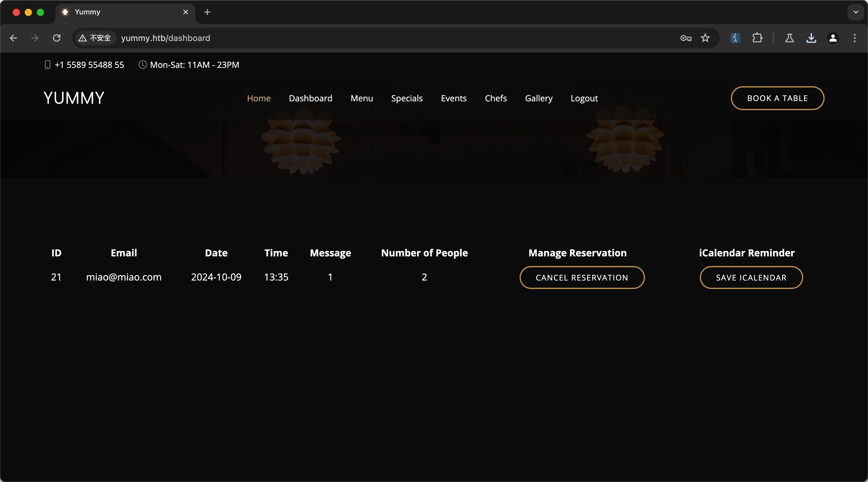Open the extensions puzzle icon
This screenshot has width=868, height=482.
pyautogui.click(x=757, y=38)
